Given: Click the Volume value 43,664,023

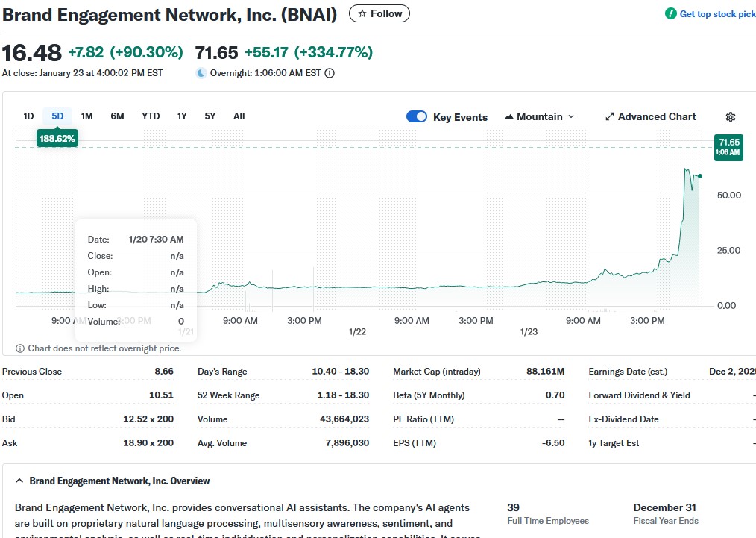Looking at the screenshot, I should pyautogui.click(x=344, y=419).
